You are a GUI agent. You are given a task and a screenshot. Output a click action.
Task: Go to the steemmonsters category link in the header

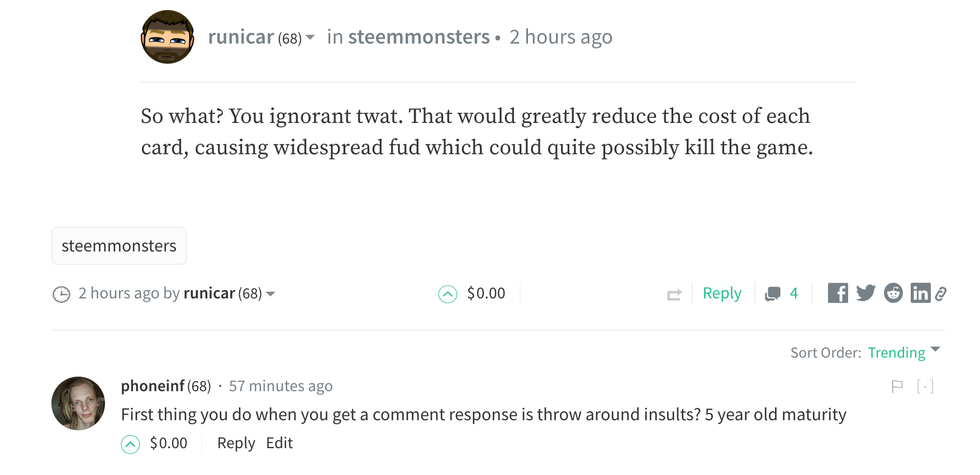pos(419,37)
